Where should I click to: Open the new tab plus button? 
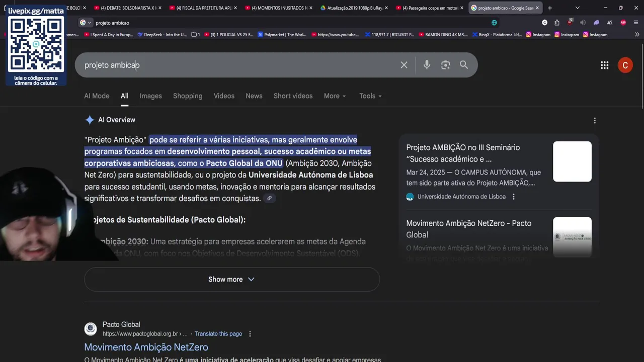pos(549,8)
